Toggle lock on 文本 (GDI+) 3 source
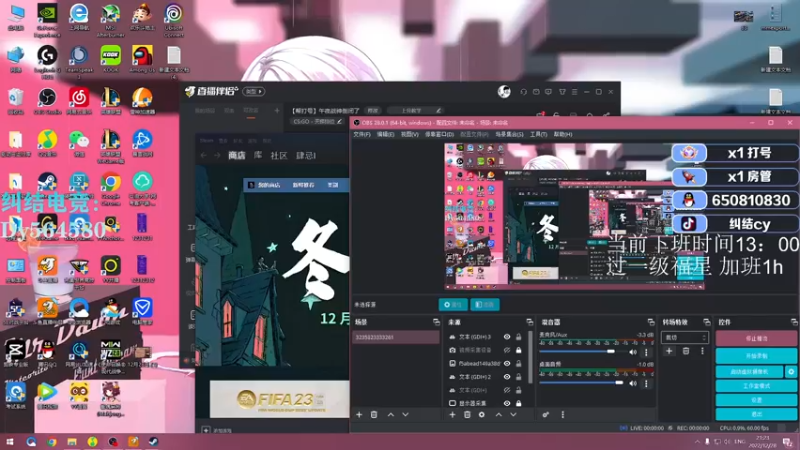800x450 pixels. (x=518, y=337)
